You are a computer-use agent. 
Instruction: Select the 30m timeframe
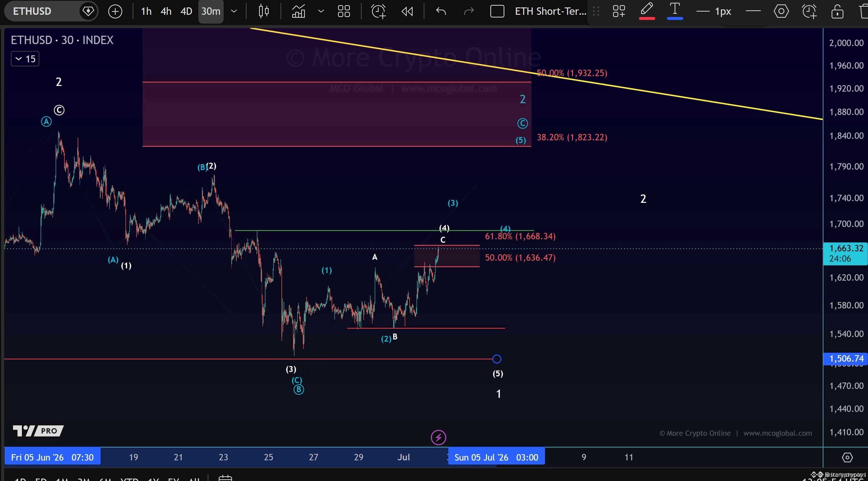click(x=211, y=12)
